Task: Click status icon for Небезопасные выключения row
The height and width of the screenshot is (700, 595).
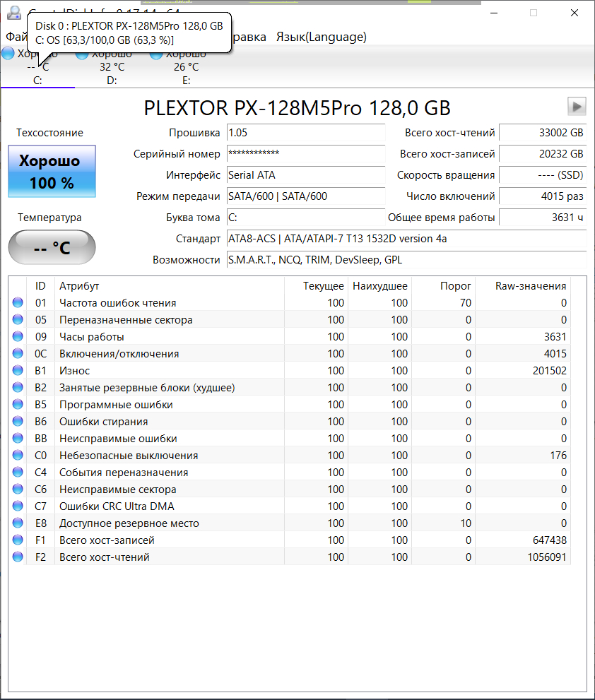Action: (x=18, y=456)
